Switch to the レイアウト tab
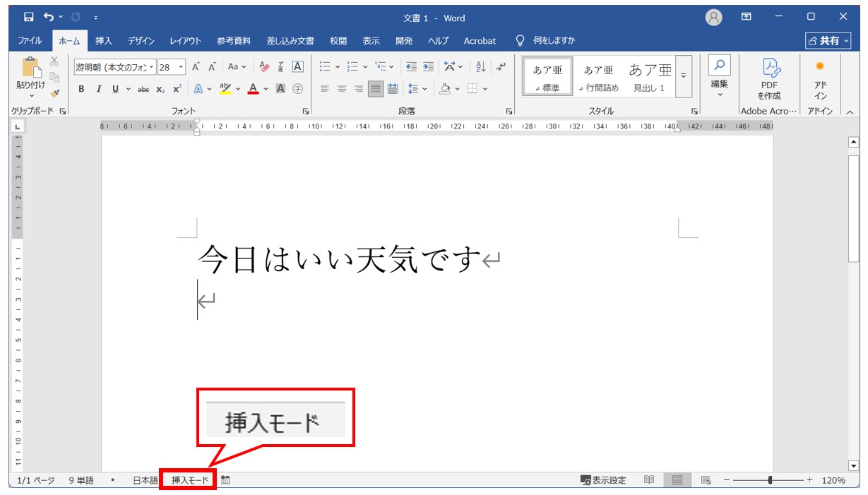The image size is (868, 495). click(x=186, y=41)
